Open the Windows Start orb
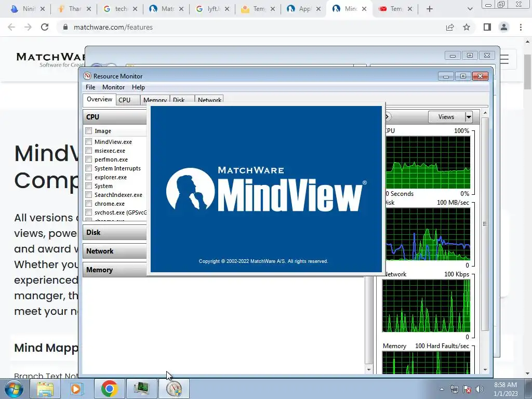The height and width of the screenshot is (399, 532). (14, 389)
